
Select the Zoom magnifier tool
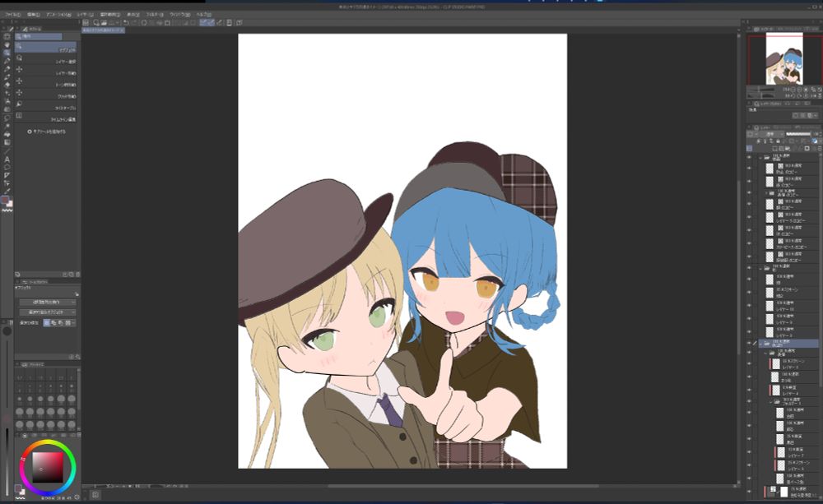(7, 37)
